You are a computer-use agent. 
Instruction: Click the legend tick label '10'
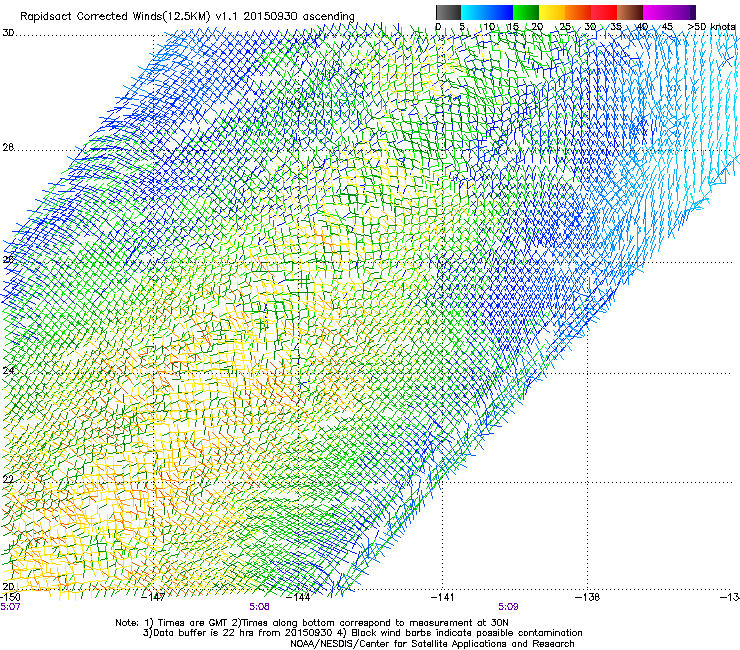489,27
